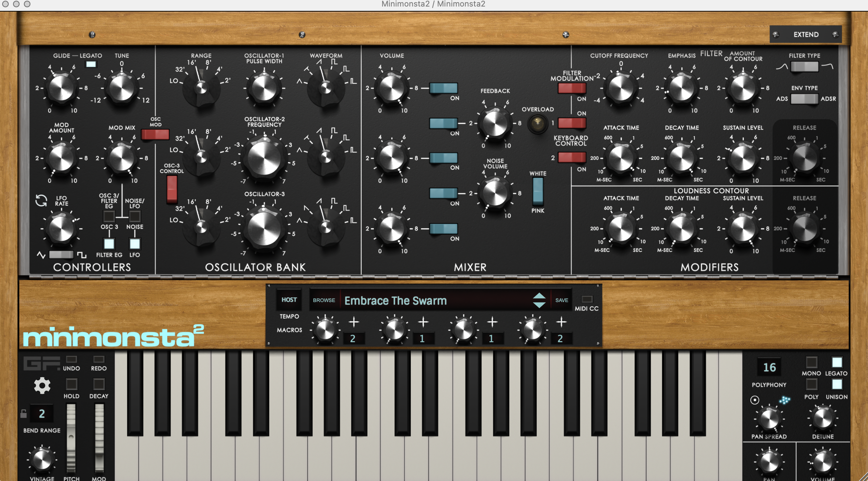Step through presets with the up/down arrows
This screenshot has height=481, width=868.
point(539,300)
